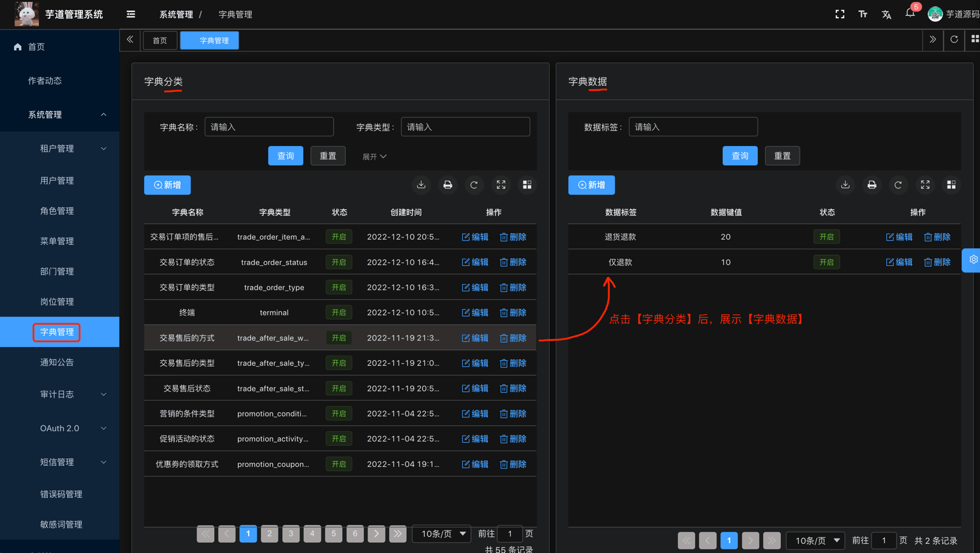Screen dimensions: 980x553
Task: Open 用户管理 in the sidebar
Action: click(57, 180)
